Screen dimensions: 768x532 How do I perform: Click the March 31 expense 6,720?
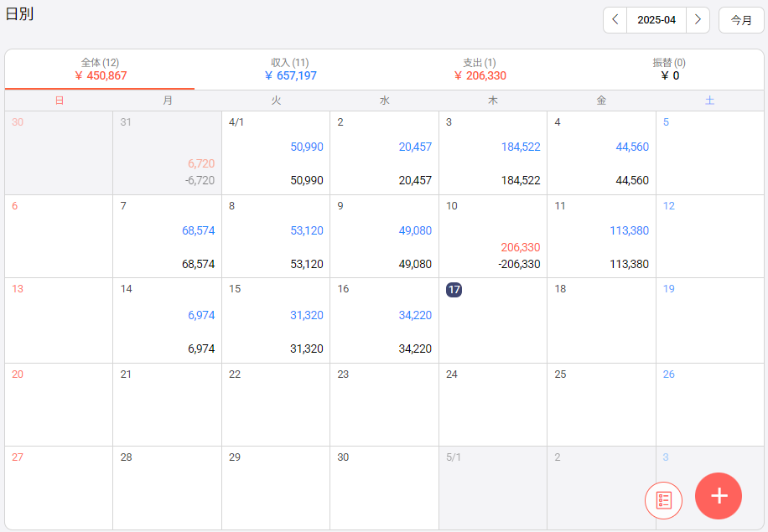point(201,163)
